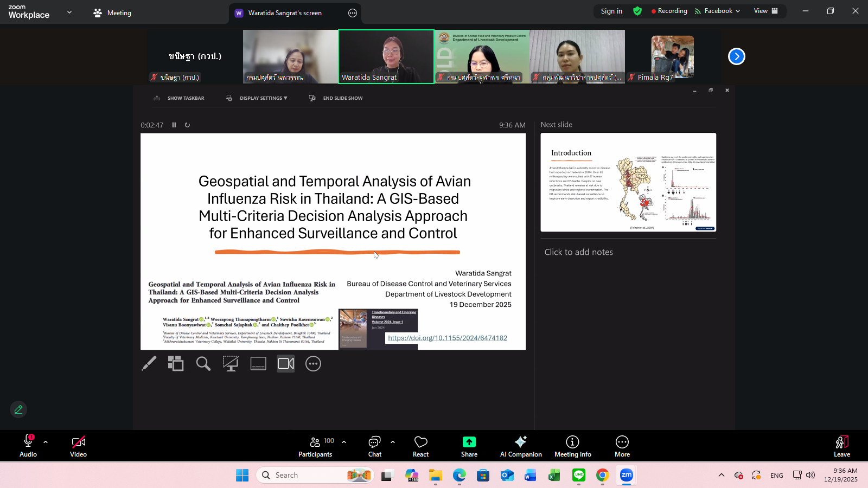This screenshot has height=488, width=868.
Task: Open the Zoom Workplace menu chevron
Action: coord(69,12)
